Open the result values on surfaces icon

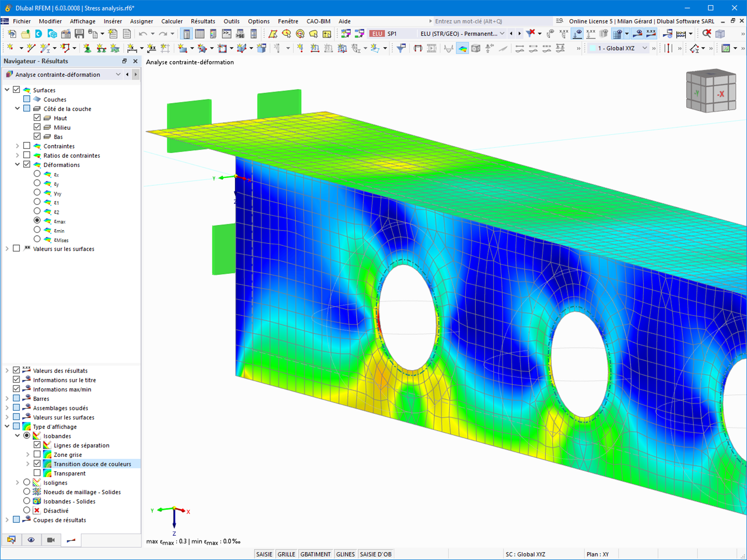click(x=651, y=34)
